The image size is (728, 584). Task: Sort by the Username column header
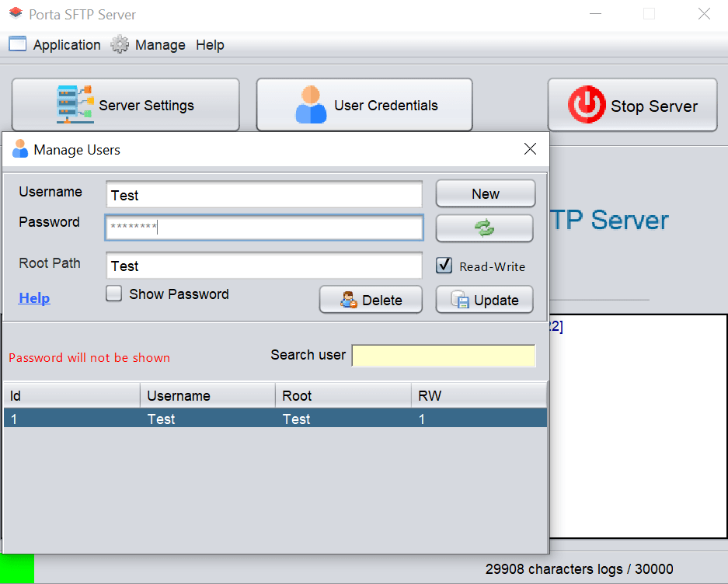pos(208,395)
